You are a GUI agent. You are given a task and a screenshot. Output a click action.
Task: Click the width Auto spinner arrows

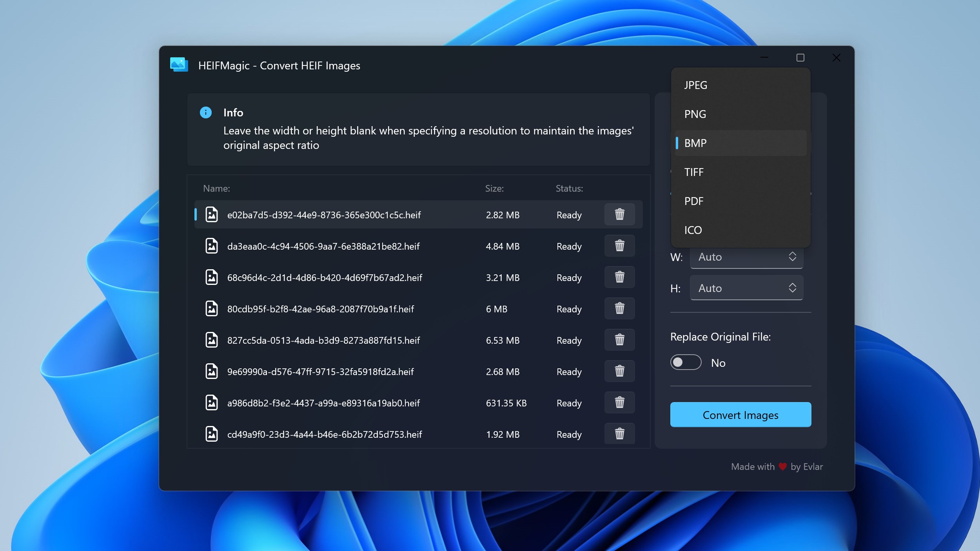(792, 257)
